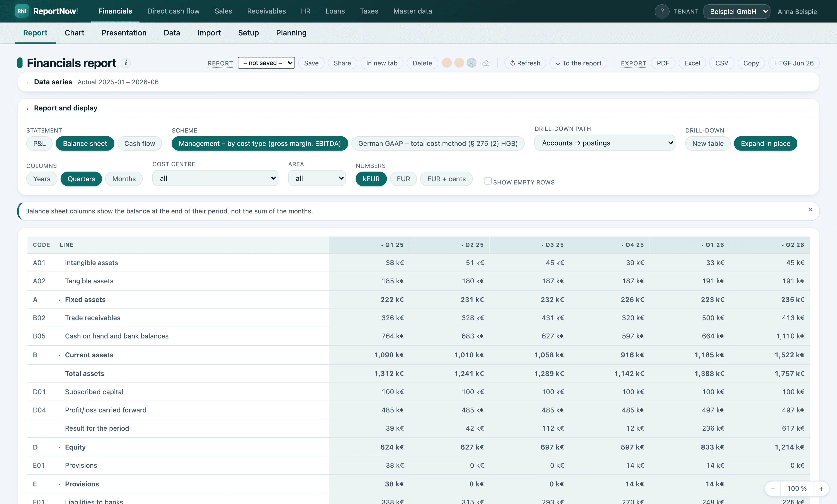The image size is (837, 504).
Task: Dismiss the balance sheet notice with X
Action: 810,209
